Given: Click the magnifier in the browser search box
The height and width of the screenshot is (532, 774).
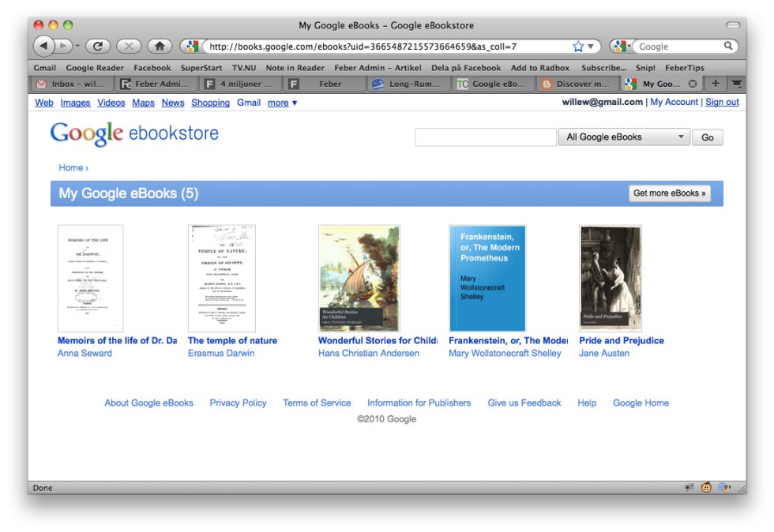Looking at the screenshot, I should coord(729,47).
